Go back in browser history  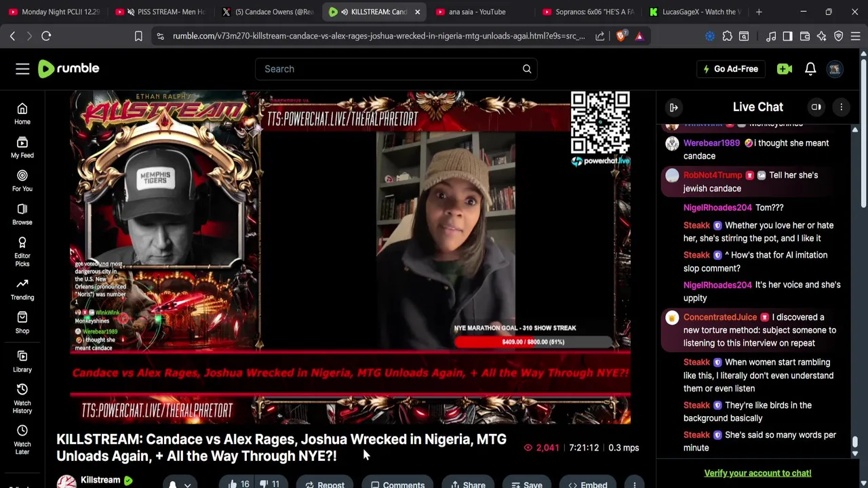coord(12,36)
